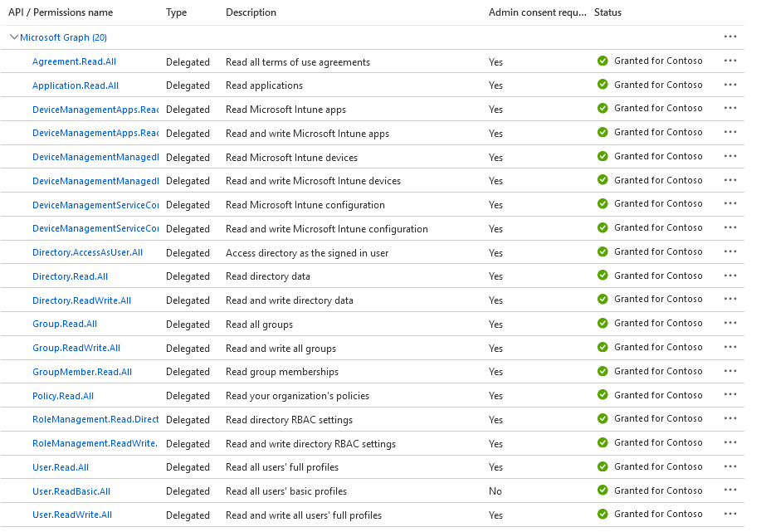Click the green granted status icon for Agreement.Read.All
761x532 pixels.
[602, 61]
